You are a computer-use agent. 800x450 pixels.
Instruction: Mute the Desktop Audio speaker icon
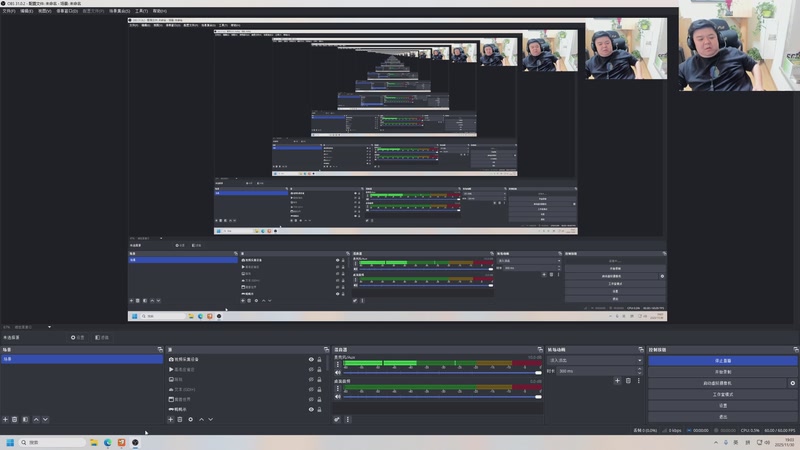(x=337, y=397)
